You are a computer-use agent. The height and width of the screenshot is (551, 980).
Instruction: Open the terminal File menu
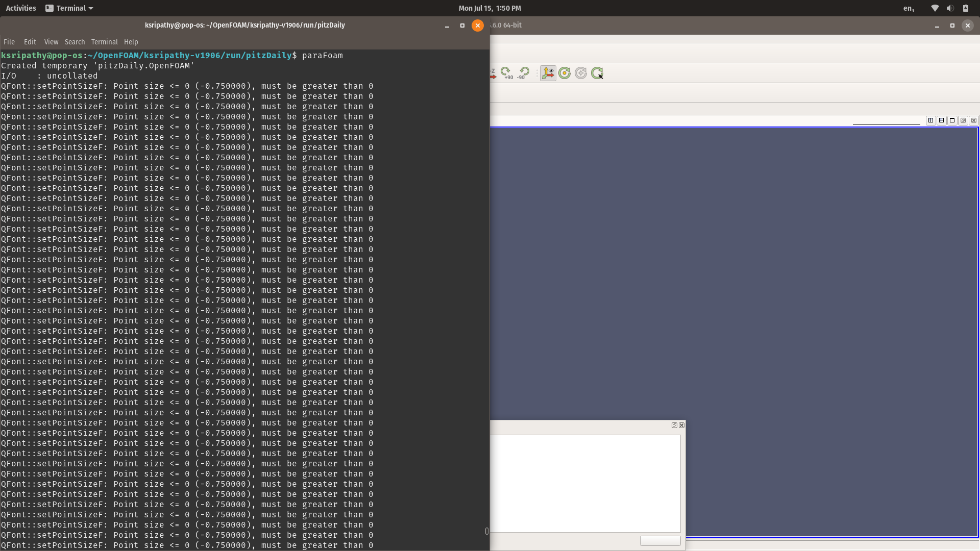pos(9,42)
